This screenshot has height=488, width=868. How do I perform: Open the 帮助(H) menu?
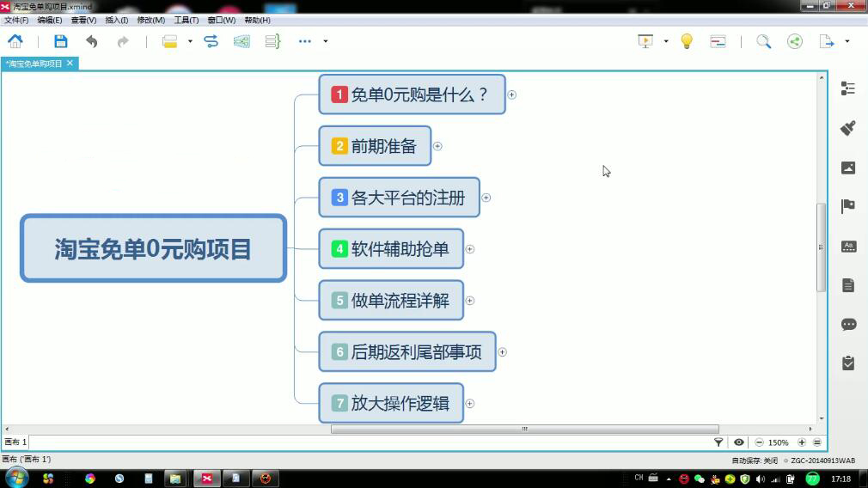click(258, 20)
